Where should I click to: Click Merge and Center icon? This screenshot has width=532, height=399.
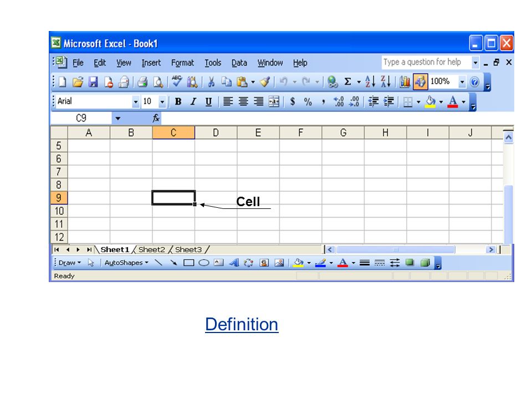point(274,101)
